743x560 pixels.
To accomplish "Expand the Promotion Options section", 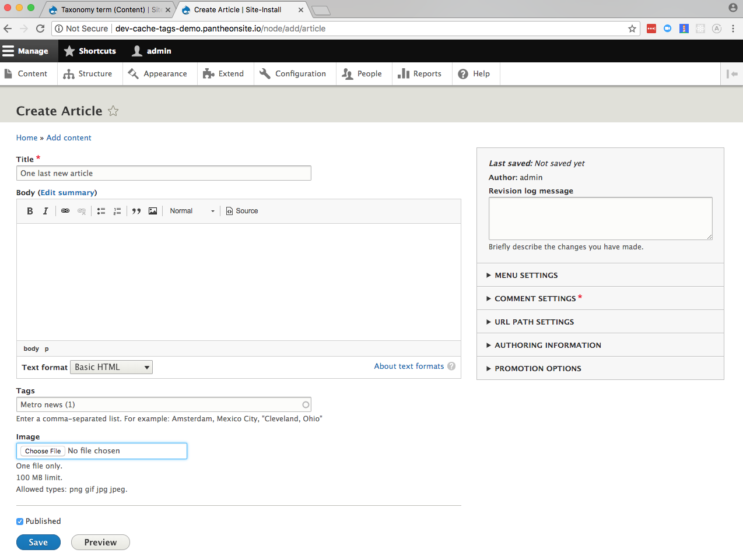I will tap(537, 368).
